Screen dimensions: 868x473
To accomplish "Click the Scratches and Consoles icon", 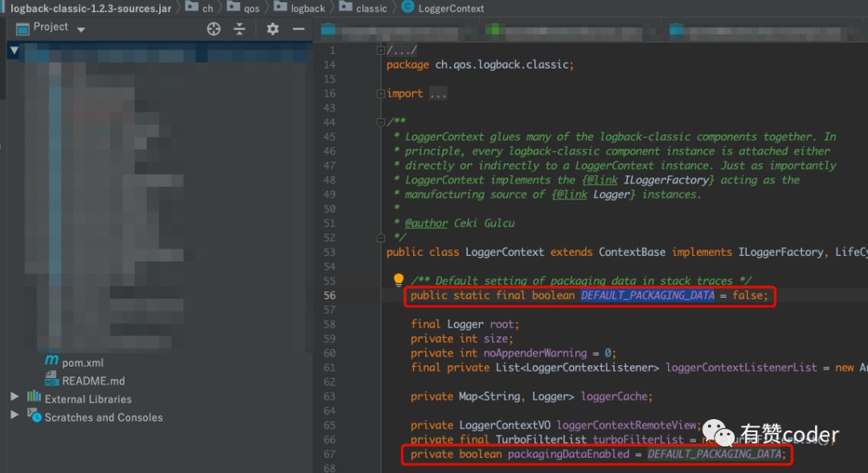I will tap(34, 416).
